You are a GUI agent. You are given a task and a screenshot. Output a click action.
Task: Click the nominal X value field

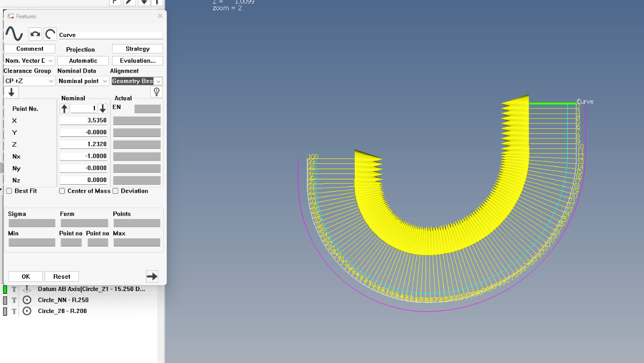click(x=83, y=121)
